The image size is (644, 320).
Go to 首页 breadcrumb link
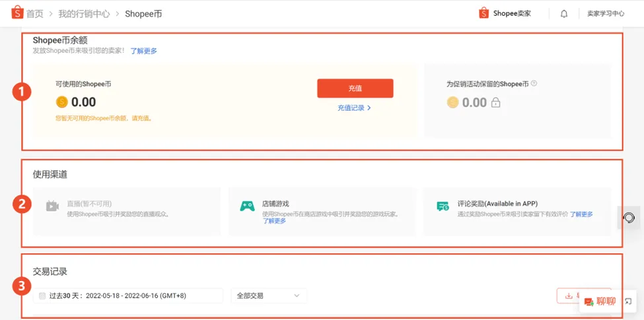35,14
